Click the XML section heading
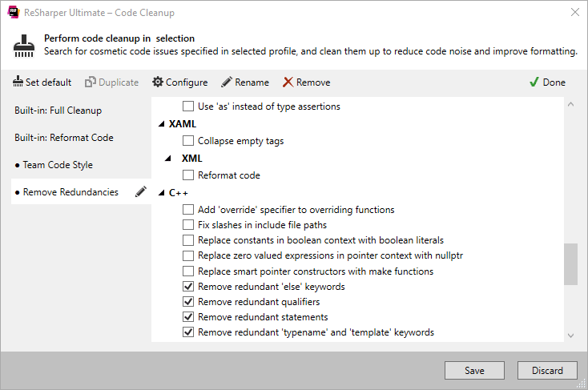 point(192,159)
